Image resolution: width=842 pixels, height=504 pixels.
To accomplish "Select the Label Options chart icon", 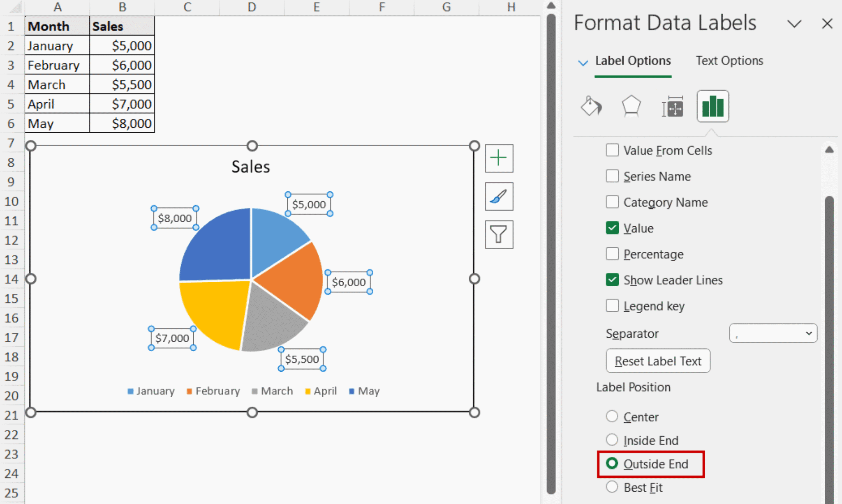I will [712, 106].
